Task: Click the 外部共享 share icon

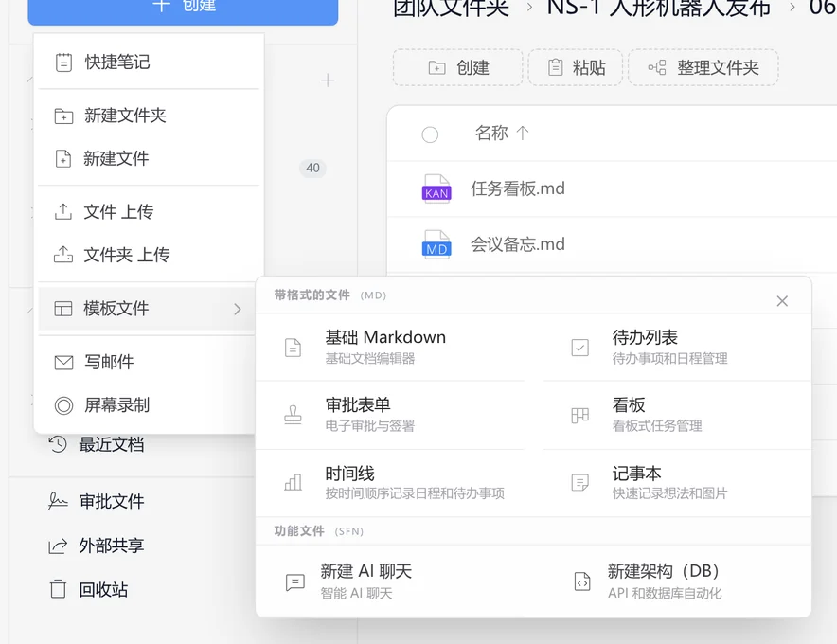Action: pyautogui.click(x=58, y=546)
